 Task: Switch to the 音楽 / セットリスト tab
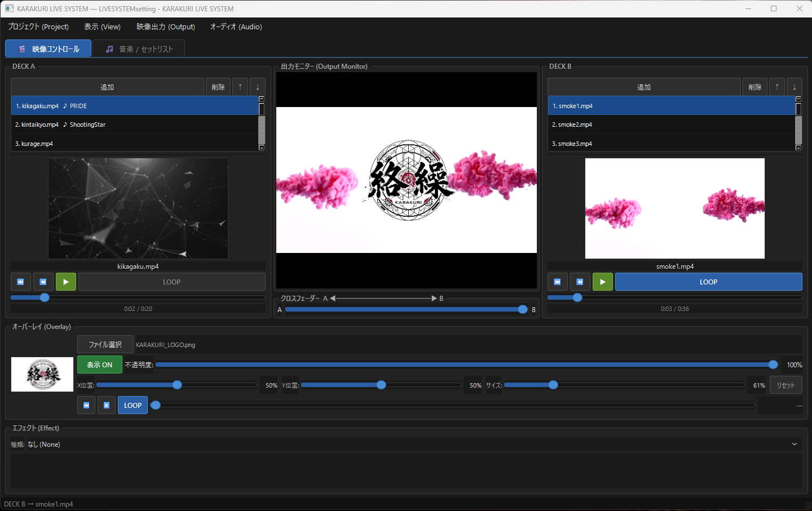(138, 48)
